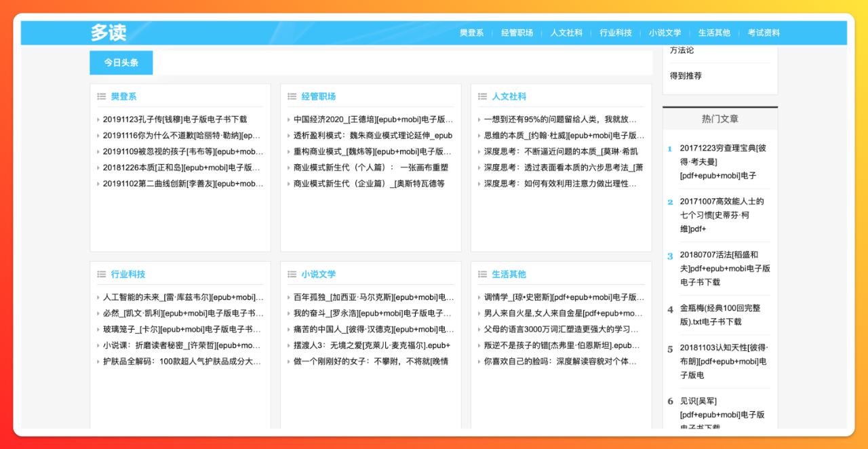Screen dimensions: 868x449
Task: Open article 摆渡人3：无境之爱
Action: 372,345
